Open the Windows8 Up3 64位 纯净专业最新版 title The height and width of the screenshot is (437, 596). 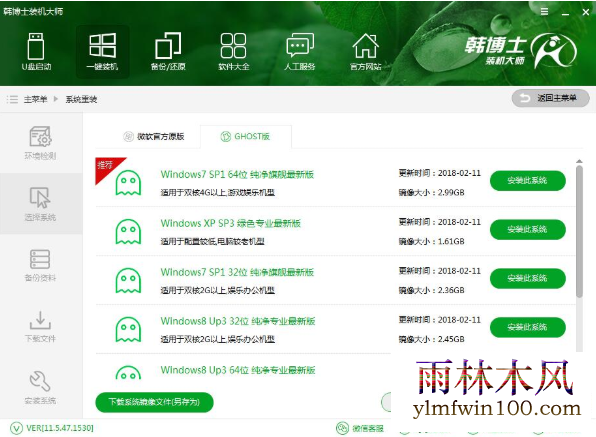pyautogui.click(x=238, y=370)
